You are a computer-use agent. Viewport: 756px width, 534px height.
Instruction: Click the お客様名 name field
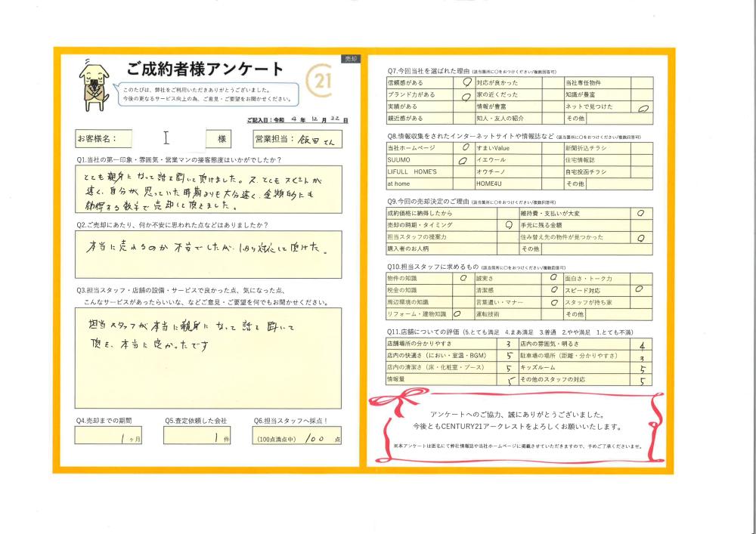click(165, 139)
